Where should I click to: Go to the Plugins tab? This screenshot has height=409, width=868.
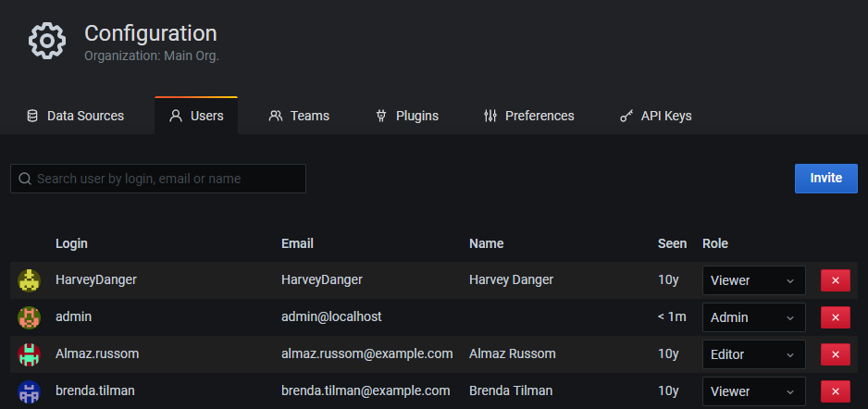(x=406, y=116)
